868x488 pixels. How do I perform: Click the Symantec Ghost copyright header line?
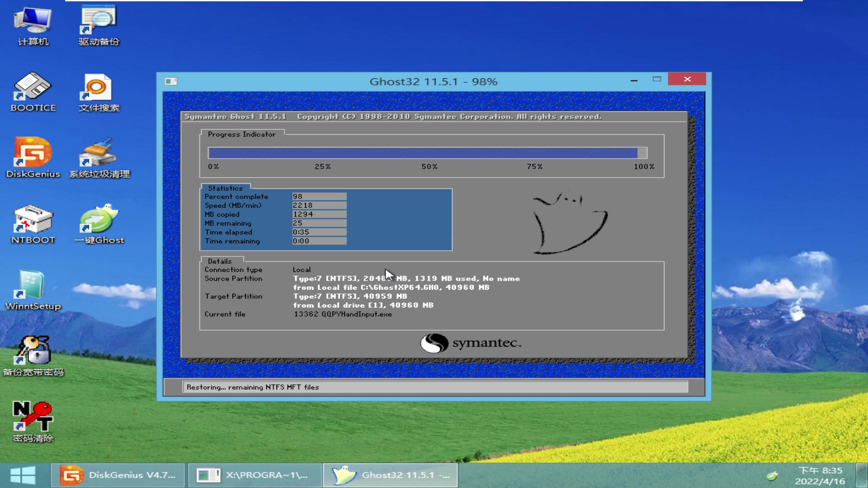(393, 117)
